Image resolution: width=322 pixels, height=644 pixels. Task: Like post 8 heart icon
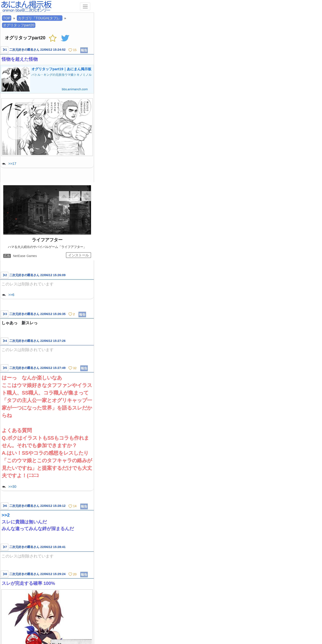70,574
